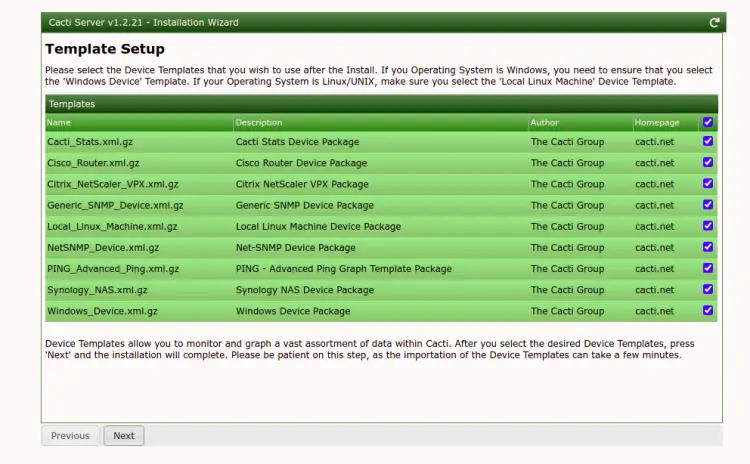Screen dimensions: 750x464
Task: Toggle the Citrix_NetScaler_VPX.xml.gz checkbox
Action: pyautogui.click(x=708, y=183)
